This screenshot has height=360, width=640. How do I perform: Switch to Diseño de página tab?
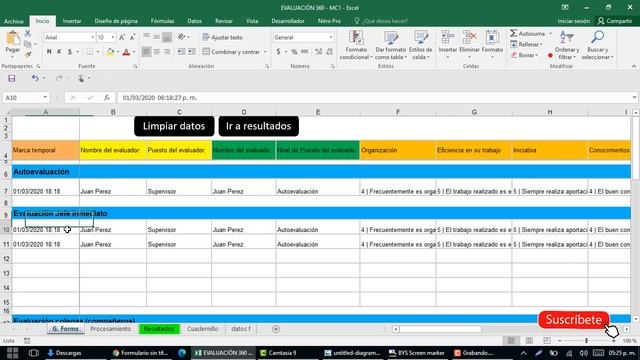tap(116, 21)
